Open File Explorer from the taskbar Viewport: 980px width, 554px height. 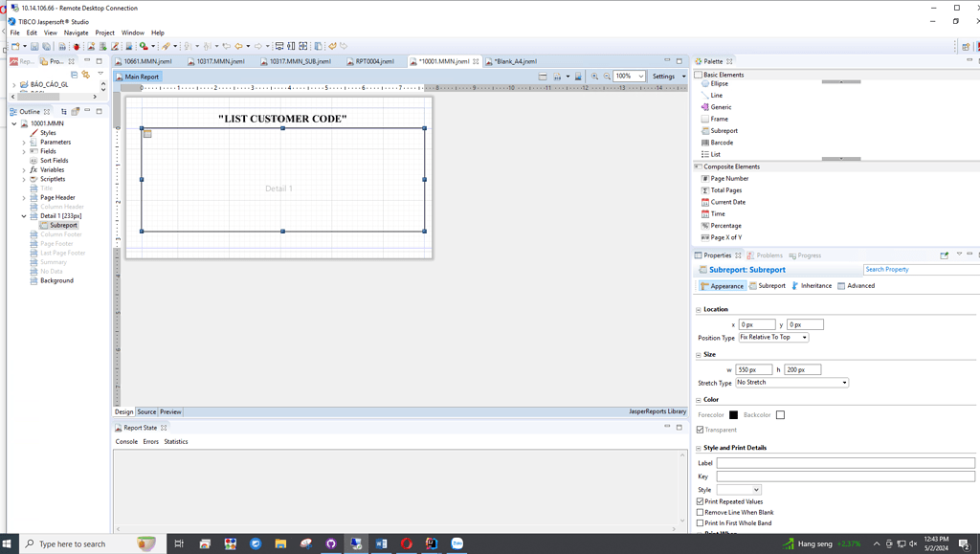click(x=280, y=544)
